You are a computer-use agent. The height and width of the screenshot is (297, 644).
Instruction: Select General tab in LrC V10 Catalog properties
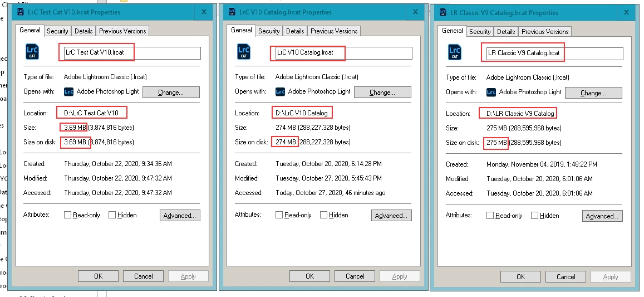[x=242, y=30]
